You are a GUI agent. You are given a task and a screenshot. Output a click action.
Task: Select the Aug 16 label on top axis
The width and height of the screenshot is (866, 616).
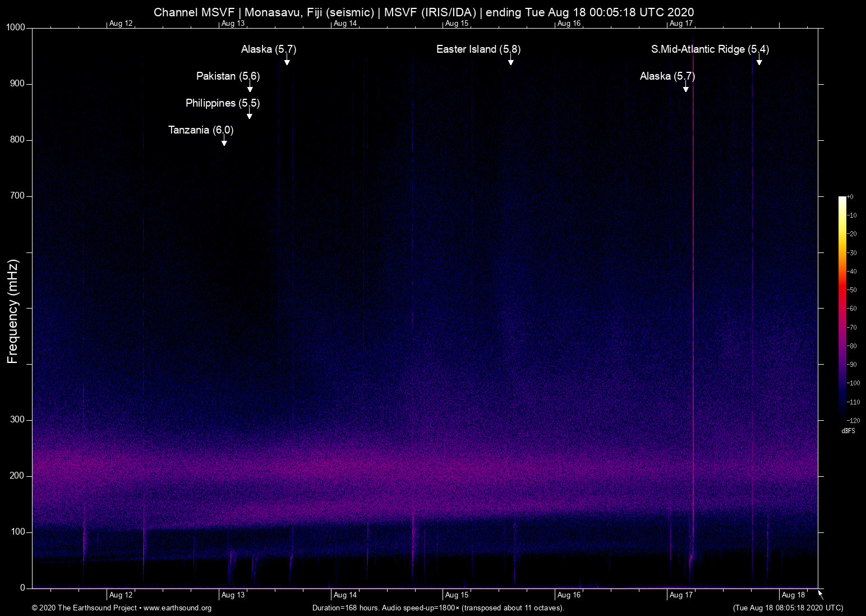570,24
